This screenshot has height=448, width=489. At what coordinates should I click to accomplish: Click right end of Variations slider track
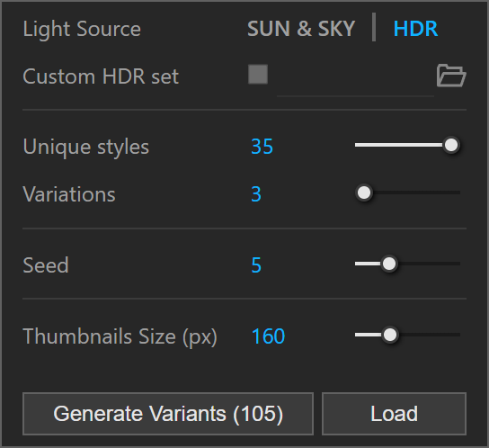point(457,193)
